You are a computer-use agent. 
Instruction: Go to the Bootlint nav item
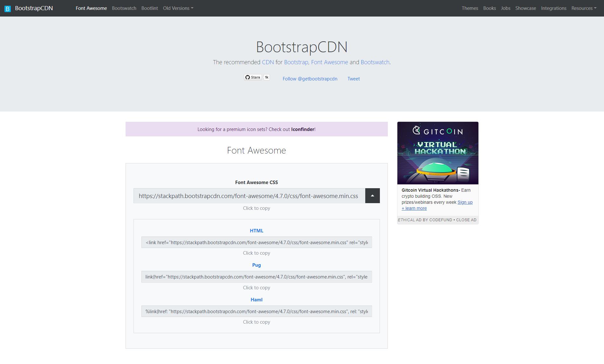tap(149, 8)
